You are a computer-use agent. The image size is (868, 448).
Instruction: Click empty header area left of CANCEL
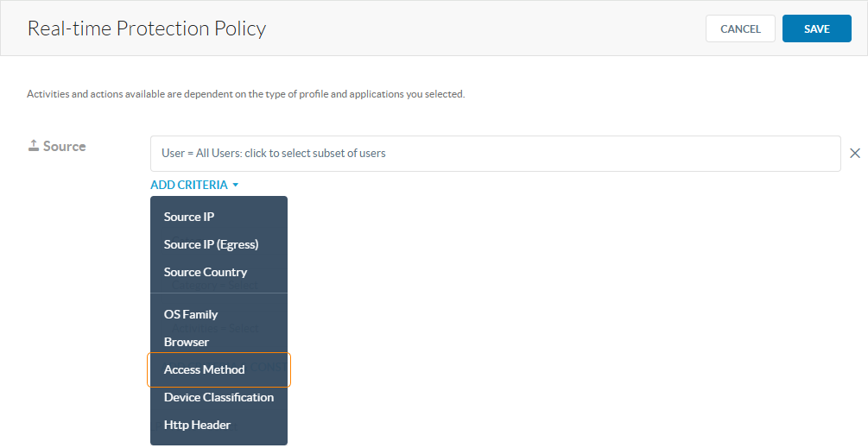(x=484, y=28)
